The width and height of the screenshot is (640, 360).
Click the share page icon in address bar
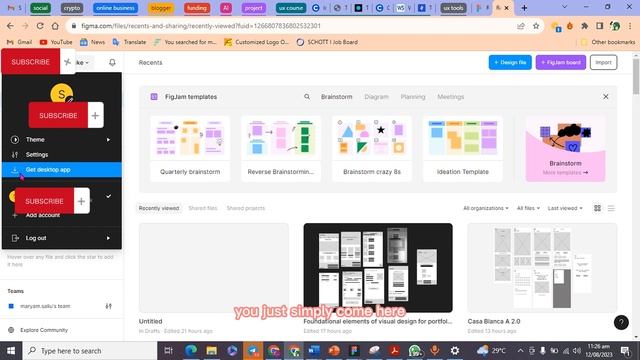pyautogui.click(x=521, y=26)
